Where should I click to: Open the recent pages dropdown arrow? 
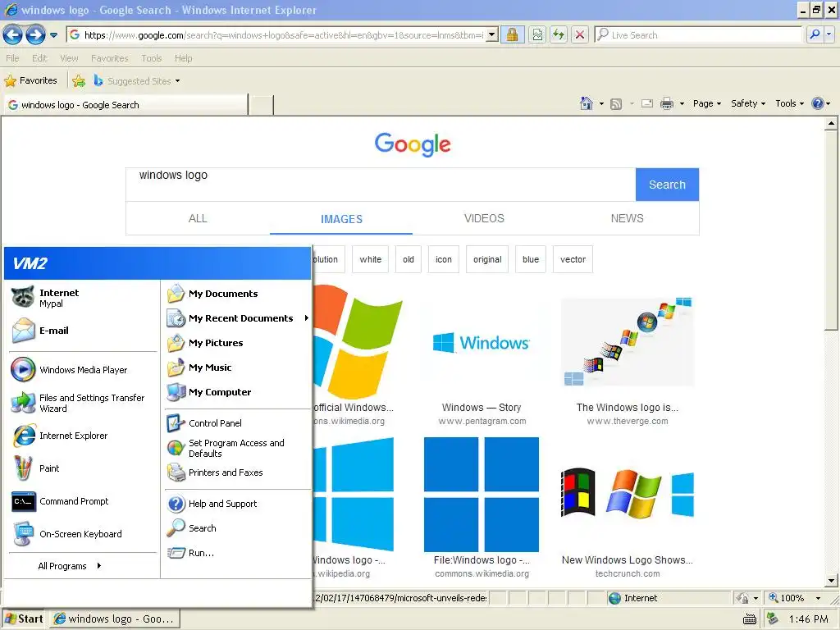click(x=53, y=35)
